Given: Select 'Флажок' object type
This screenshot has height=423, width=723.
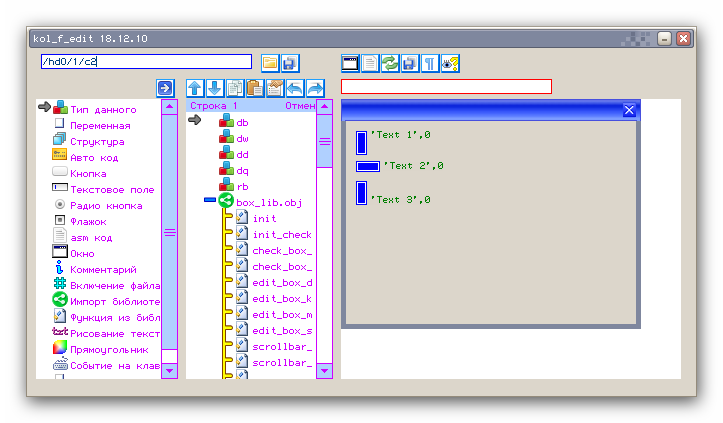Looking at the screenshot, I should tap(88, 222).
